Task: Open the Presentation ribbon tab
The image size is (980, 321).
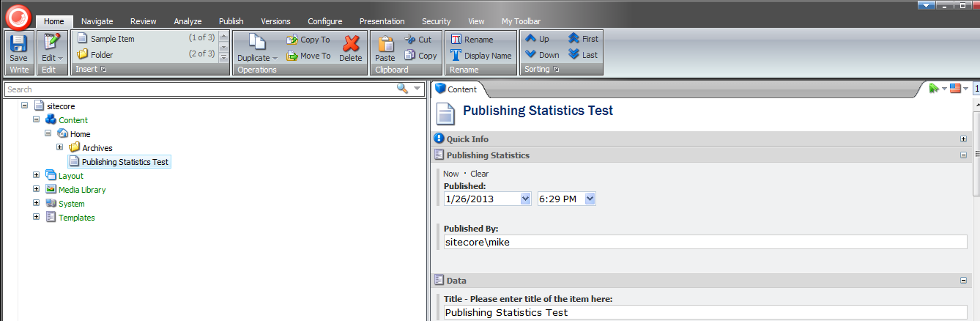Action: [x=382, y=21]
